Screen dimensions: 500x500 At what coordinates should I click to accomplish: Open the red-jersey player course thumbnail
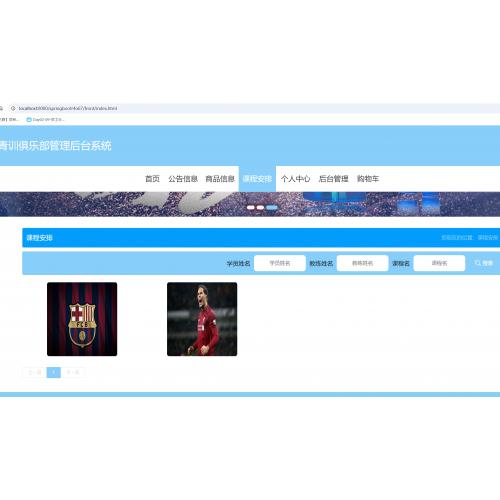(202, 319)
